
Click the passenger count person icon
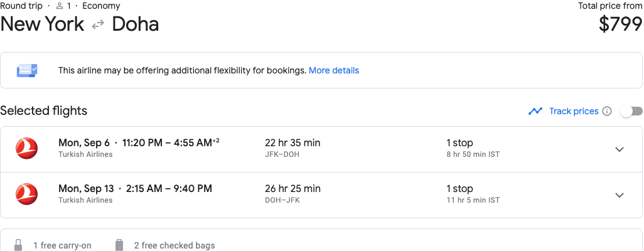[x=60, y=6]
